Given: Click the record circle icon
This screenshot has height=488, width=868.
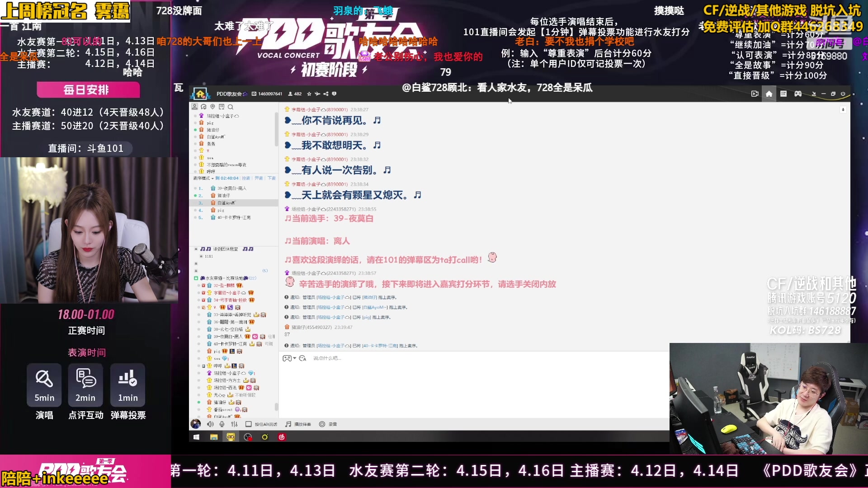Looking at the screenshot, I should (x=322, y=424).
